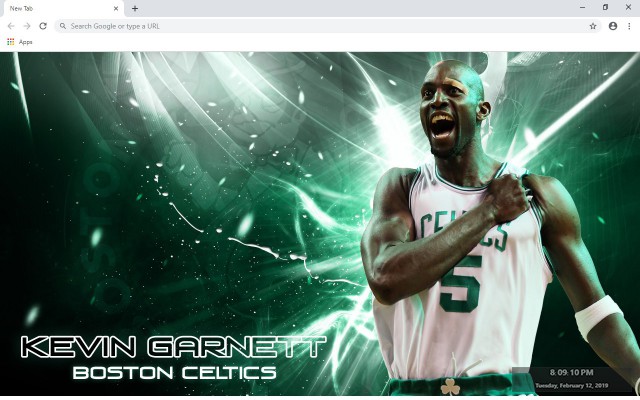Click the magnifier icon in address bar
This screenshot has width=640, height=400.
click(63, 26)
